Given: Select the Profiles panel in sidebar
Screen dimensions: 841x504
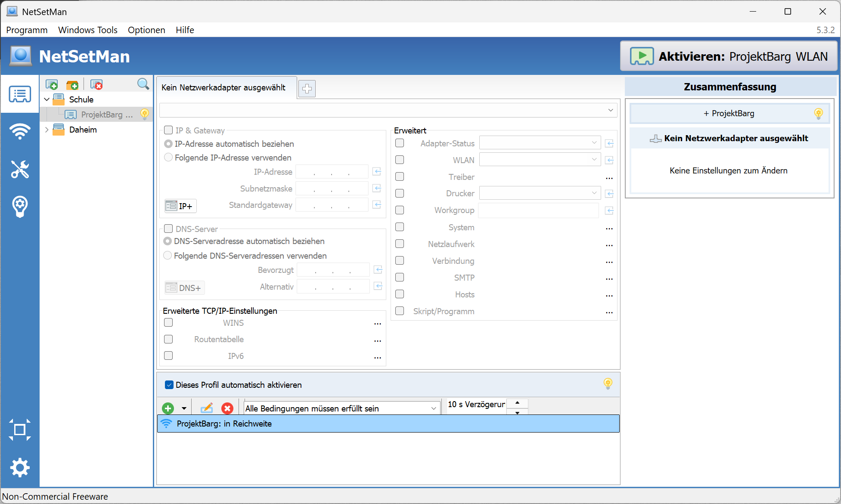Looking at the screenshot, I should click(x=20, y=94).
